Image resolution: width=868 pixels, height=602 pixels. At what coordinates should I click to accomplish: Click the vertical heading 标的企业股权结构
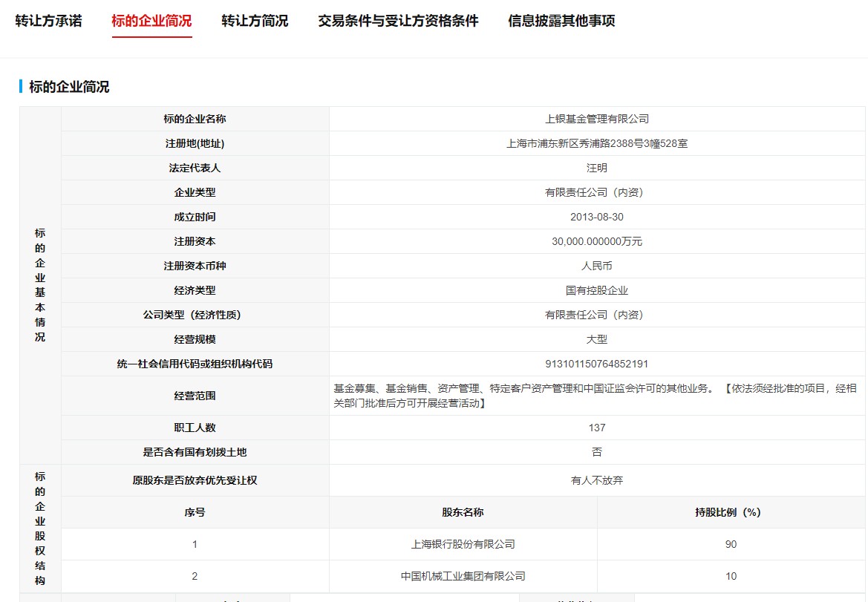[40, 529]
